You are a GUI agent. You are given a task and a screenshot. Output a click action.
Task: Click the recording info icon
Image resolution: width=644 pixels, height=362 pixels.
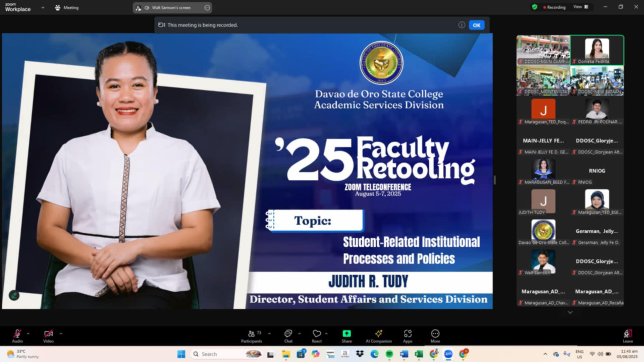(462, 25)
